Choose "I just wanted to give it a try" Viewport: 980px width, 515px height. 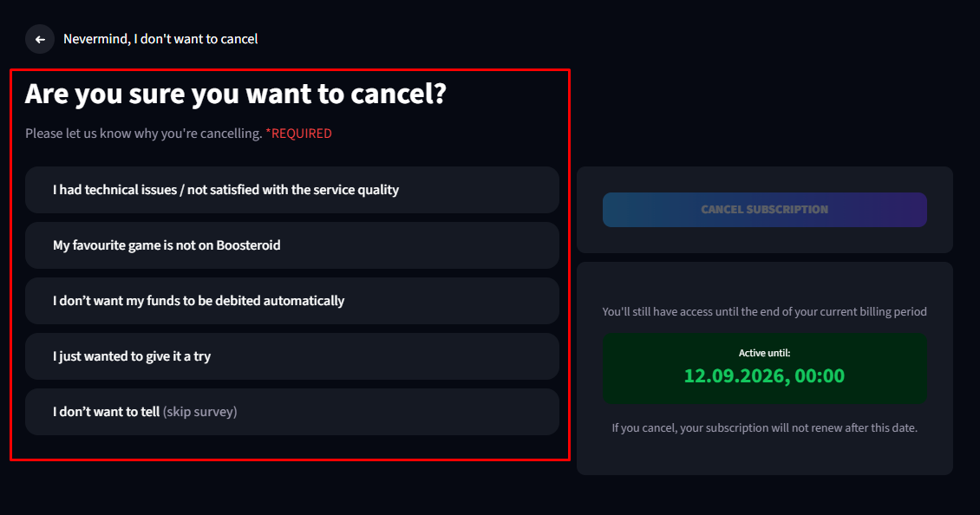pos(292,356)
